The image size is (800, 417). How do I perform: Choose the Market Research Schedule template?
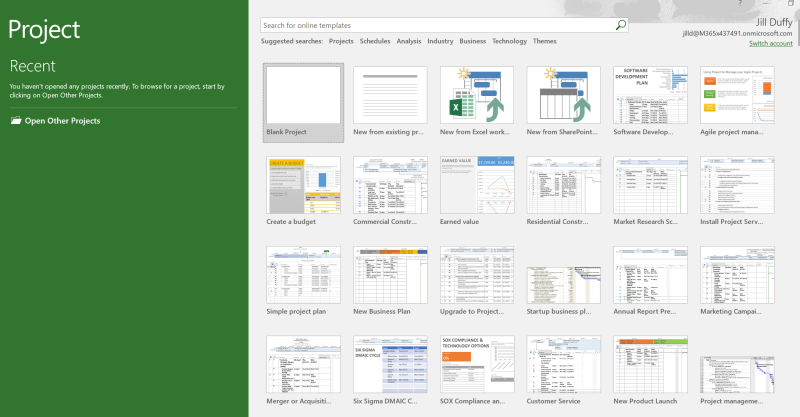tap(651, 185)
